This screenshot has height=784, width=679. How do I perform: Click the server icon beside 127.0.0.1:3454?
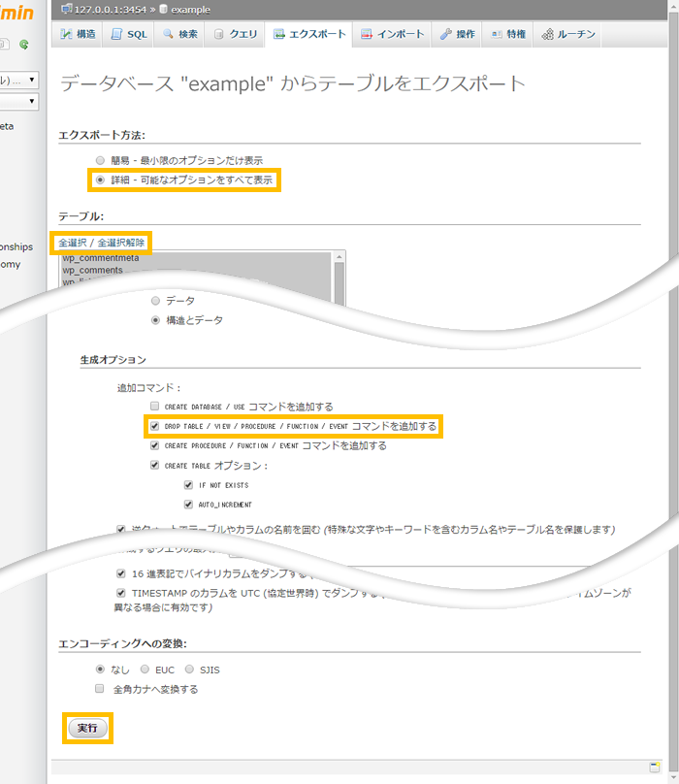(x=66, y=9)
